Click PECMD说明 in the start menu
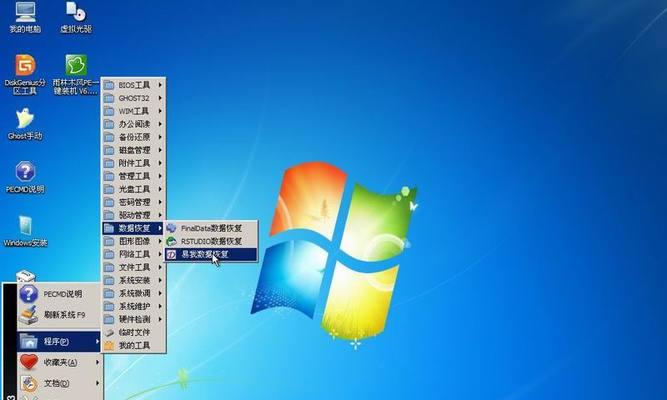Viewport: 667px width, 400px height. 59,294
